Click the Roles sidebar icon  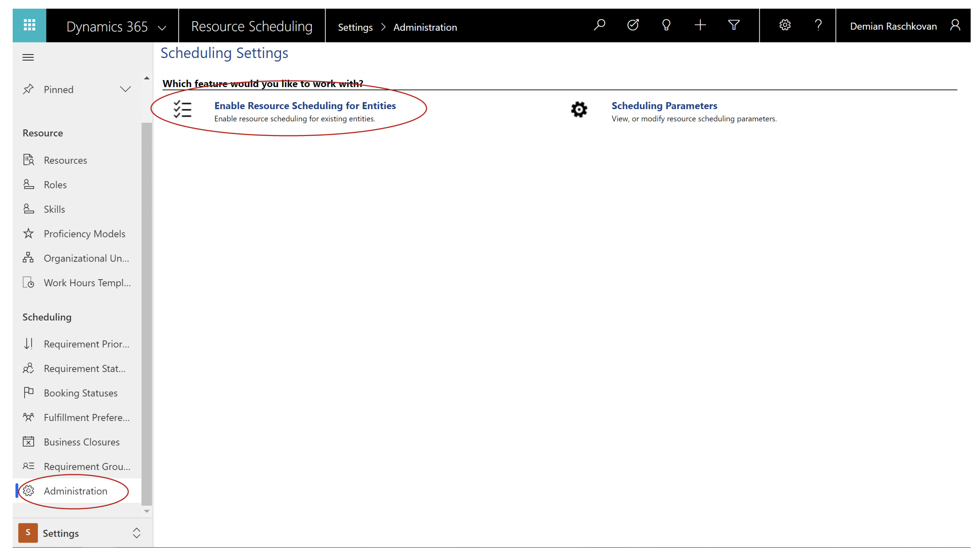(29, 184)
